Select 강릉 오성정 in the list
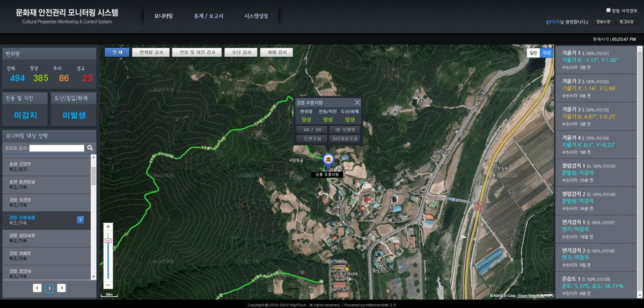This screenshot has width=644, height=308. [x=46, y=202]
